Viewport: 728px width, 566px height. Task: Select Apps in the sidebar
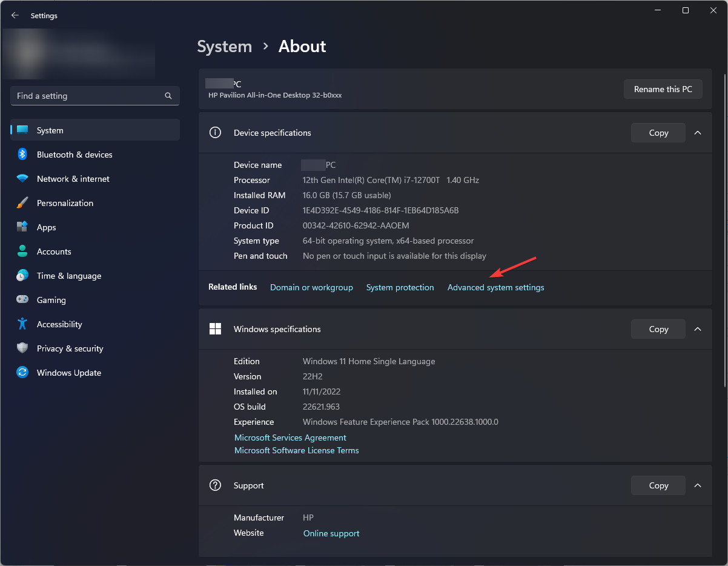tap(95, 227)
